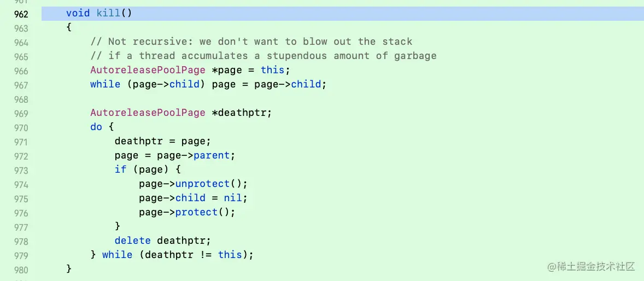Click the while keyword on line 967
This screenshot has height=281, width=644.
pos(105,84)
